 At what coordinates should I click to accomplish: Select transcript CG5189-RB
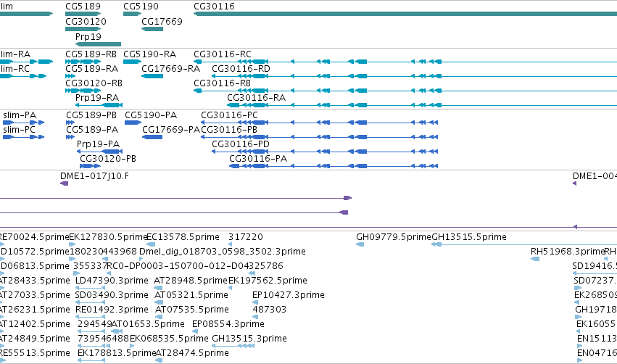point(91,54)
